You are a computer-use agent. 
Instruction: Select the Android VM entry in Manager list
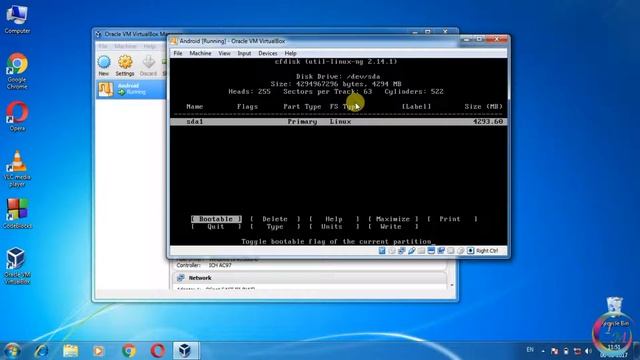(131, 89)
